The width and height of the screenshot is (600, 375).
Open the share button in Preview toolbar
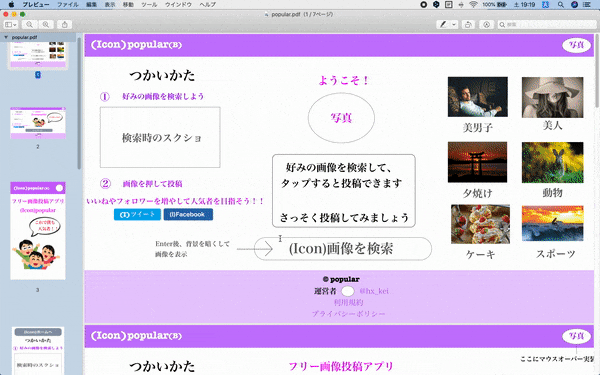coord(65,24)
